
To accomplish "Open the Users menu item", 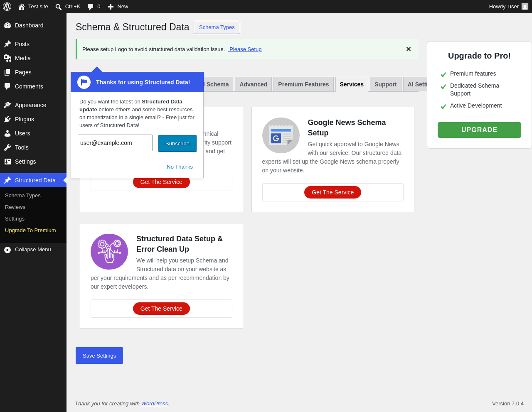I will click(33, 133).
